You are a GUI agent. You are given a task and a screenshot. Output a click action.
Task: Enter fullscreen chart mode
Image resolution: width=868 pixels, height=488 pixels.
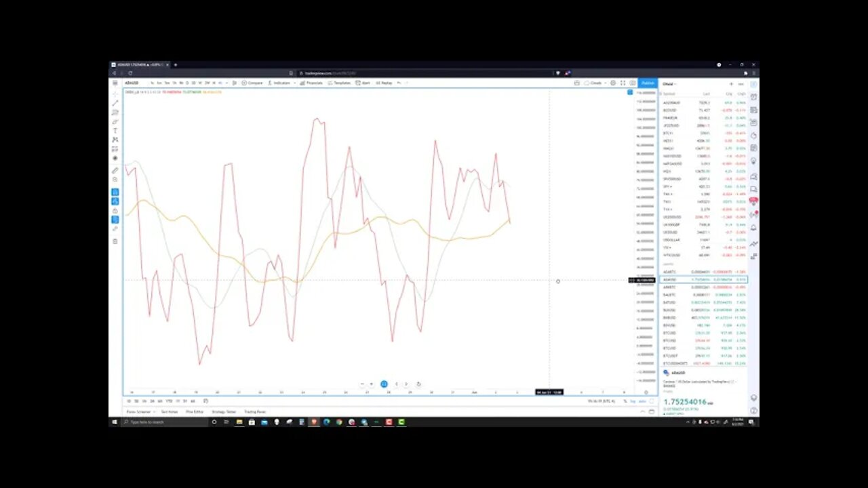pyautogui.click(x=623, y=83)
